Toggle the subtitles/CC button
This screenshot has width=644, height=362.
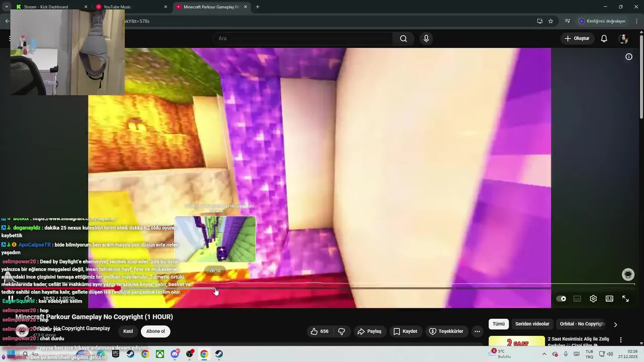[577, 299]
